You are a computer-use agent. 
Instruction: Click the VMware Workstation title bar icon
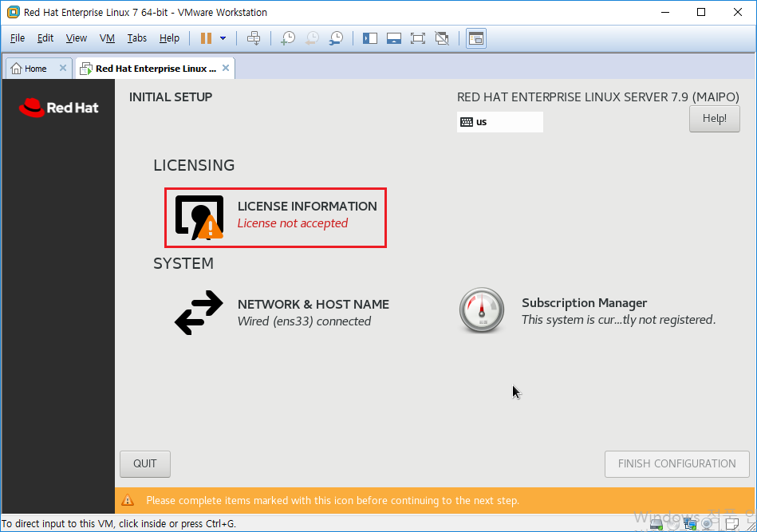pos(13,12)
